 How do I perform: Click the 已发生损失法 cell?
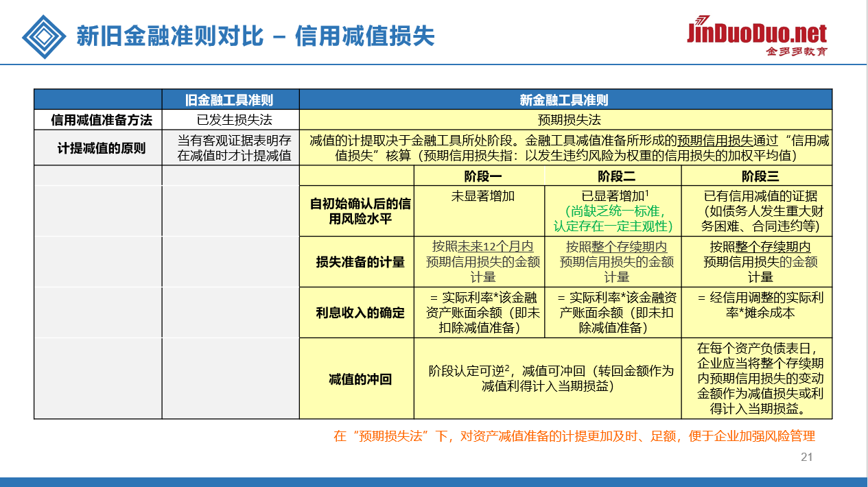tap(230, 120)
